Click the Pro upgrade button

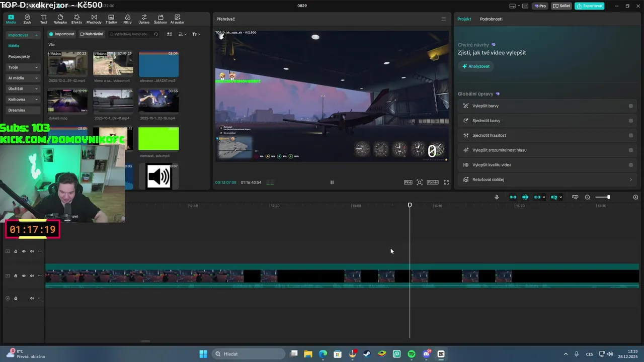[x=540, y=6]
